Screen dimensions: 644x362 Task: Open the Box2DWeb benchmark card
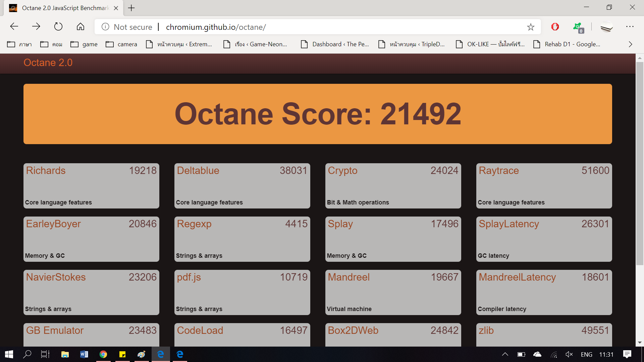coord(393,335)
